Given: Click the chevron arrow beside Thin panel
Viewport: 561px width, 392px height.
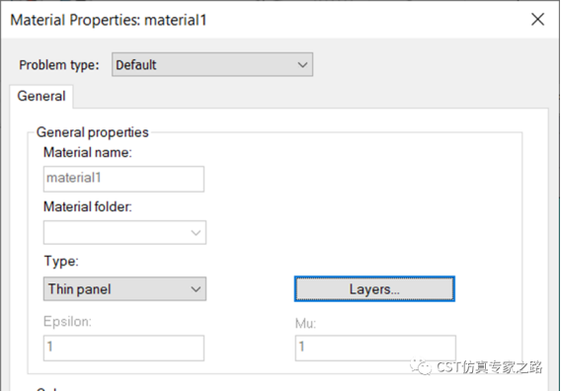Looking at the screenshot, I should (x=196, y=289).
